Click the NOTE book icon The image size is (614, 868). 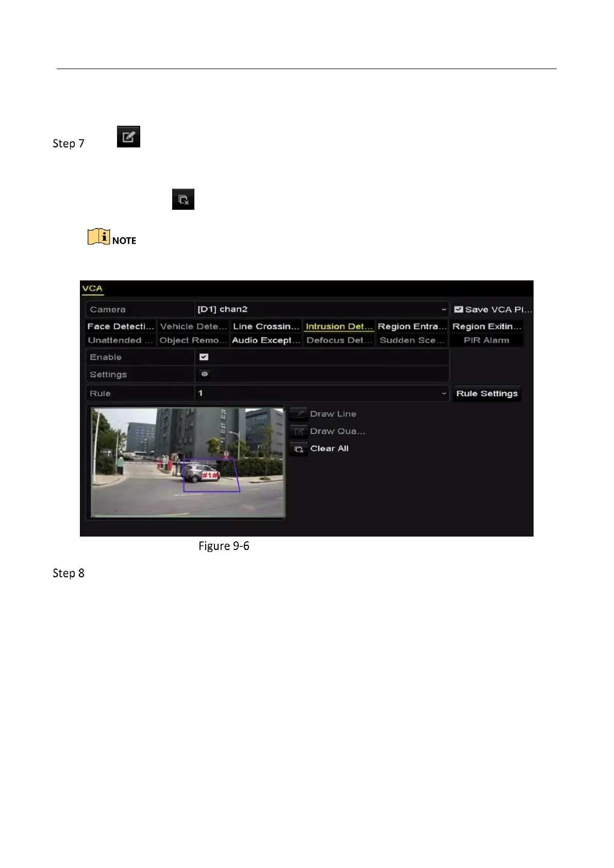pos(98,237)
